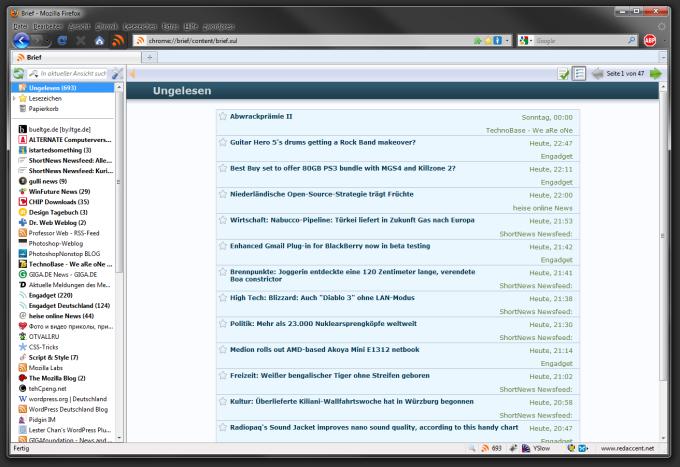Open the URL bar history dropdown arrow
The height and width of the screenshot is (467, 680).
click(507, 41)
